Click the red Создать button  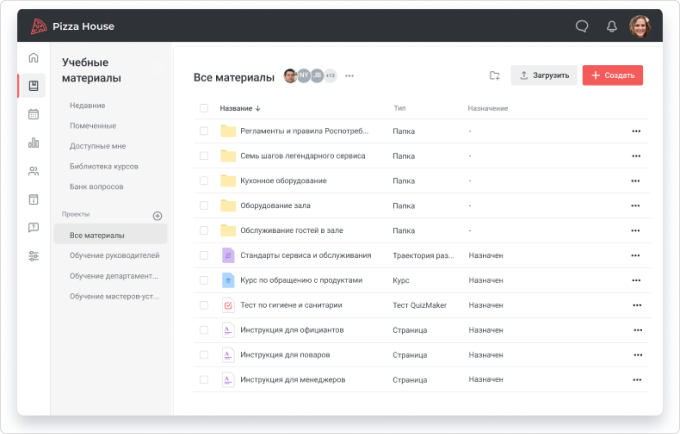point(612,75)
